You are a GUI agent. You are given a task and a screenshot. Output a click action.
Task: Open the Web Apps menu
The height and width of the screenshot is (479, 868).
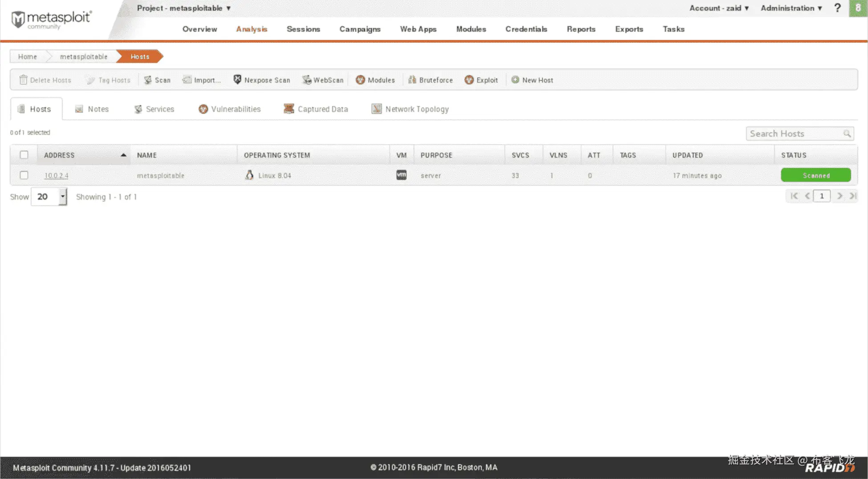418,29
